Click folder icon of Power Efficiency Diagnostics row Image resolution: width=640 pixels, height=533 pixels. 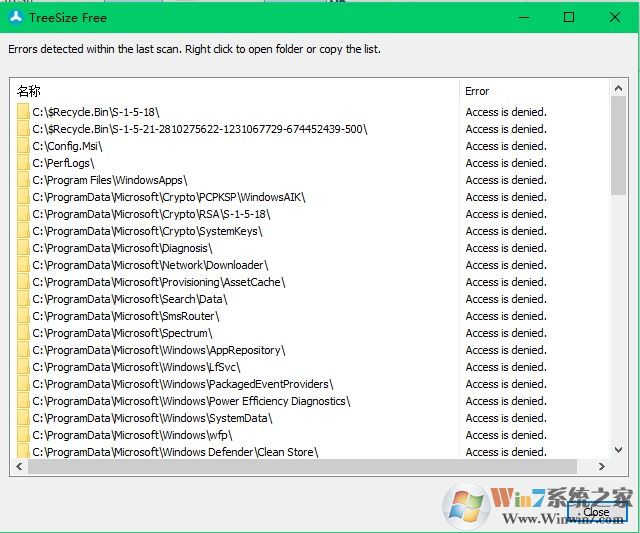pos(23,401)
